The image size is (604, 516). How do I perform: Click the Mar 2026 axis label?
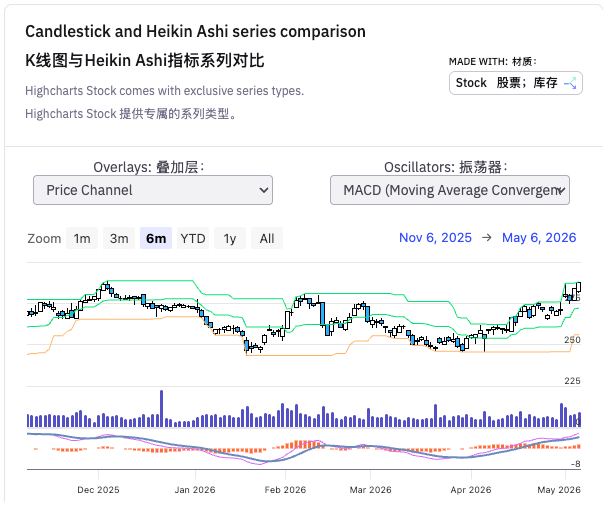370,490
